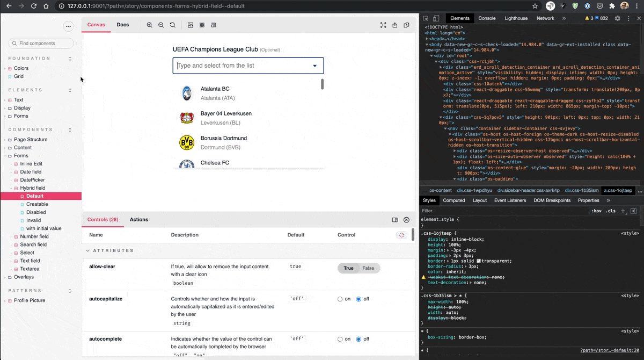Click the Borussia Dortmund BVB logo

187,142
